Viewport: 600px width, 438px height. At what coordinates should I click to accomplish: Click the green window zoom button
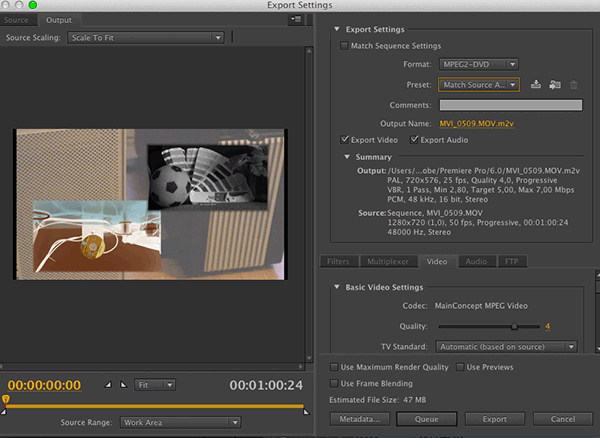[33, 5]
